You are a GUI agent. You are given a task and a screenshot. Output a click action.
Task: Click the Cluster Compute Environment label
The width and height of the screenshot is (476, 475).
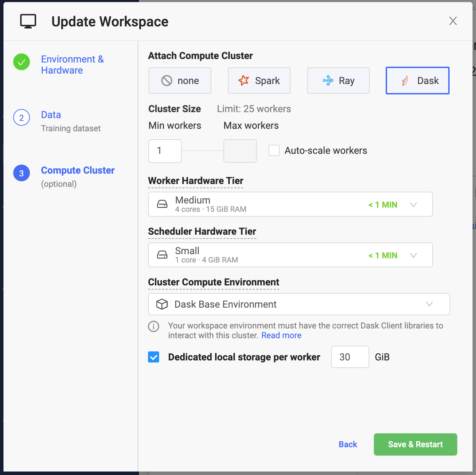[x=214, y=282]
